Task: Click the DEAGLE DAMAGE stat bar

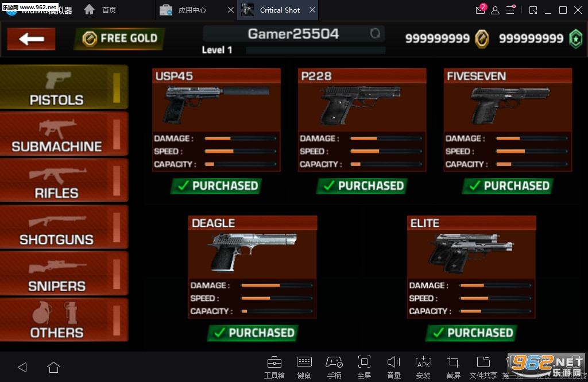Action: [277, 285]
